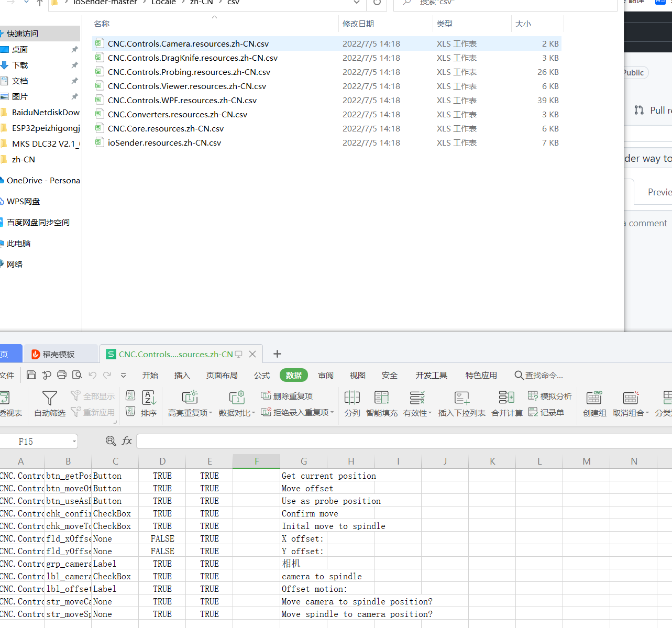Click the Print icon in WPS quick toolbar
Screen dimensions: 672x628
click(62, 375)
